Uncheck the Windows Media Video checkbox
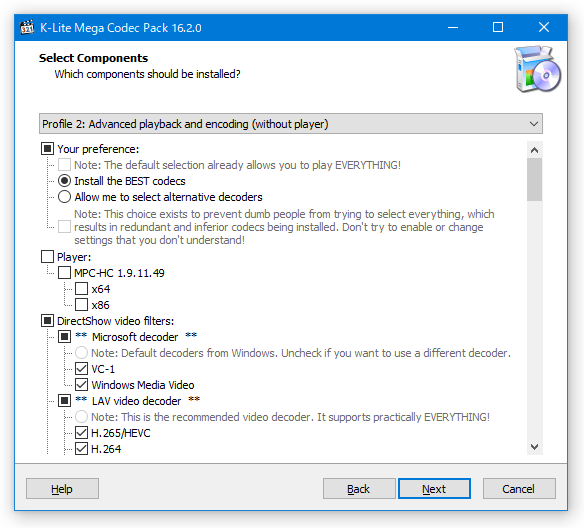This screenshot has height=528, width=584. (82, 385)
